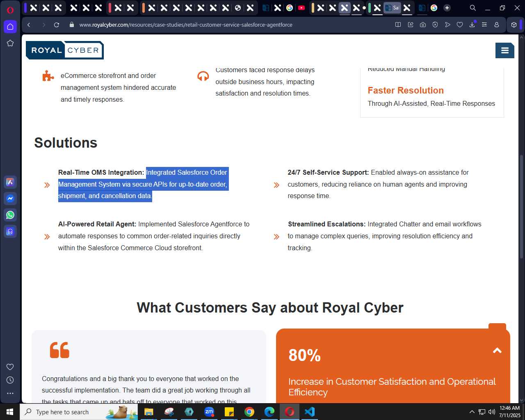The width and height of the screenshot is (525, 420).
Task: Click the Royal Cyber logo
Action: [65, 50]
